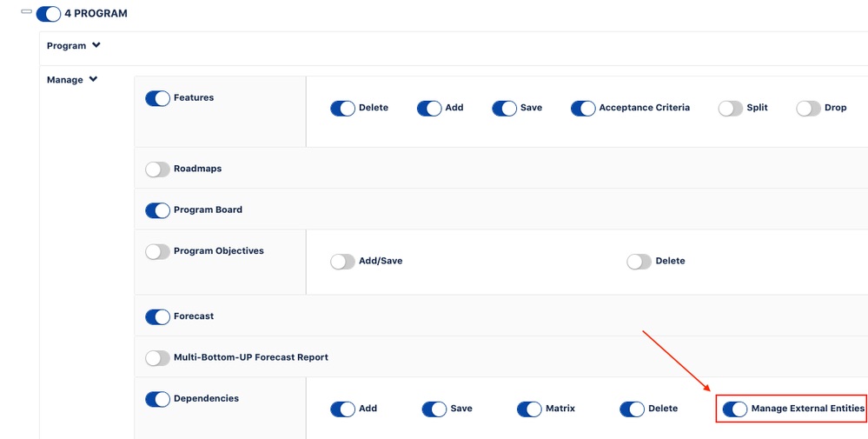Collapse the 4 PROGRAM section
Screen dimensions: 868x439
pyautogui.click(x=26, y=11)
